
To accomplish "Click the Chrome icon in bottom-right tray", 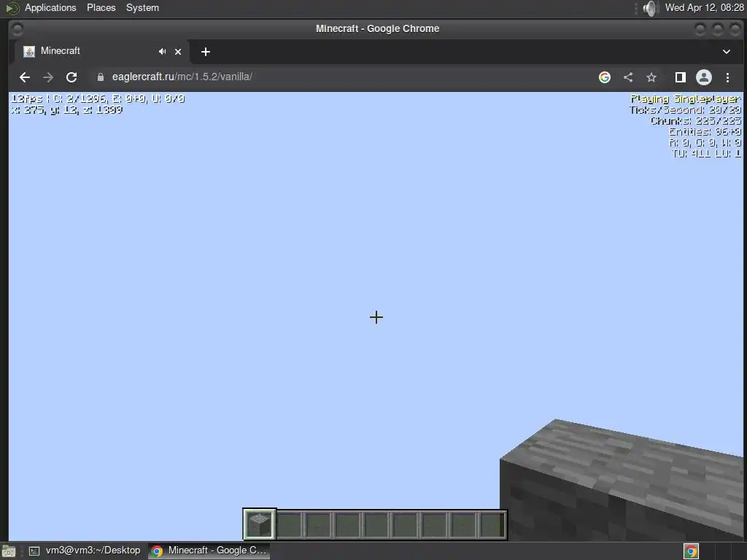I will tap(691, 551).
